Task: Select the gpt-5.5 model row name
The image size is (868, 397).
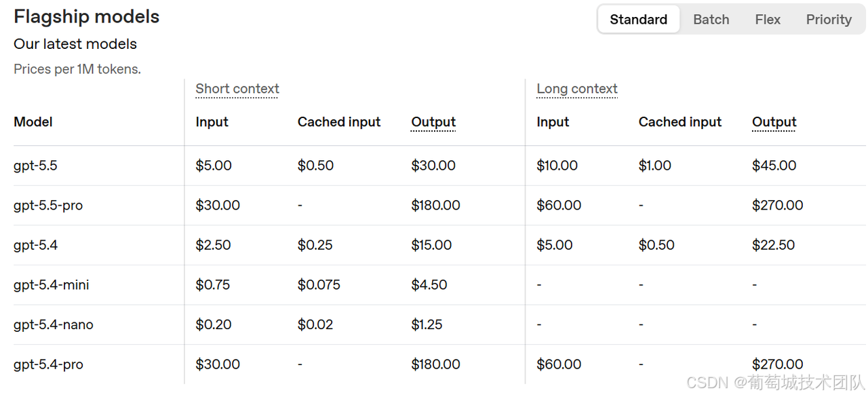Action: pos(35,166)
